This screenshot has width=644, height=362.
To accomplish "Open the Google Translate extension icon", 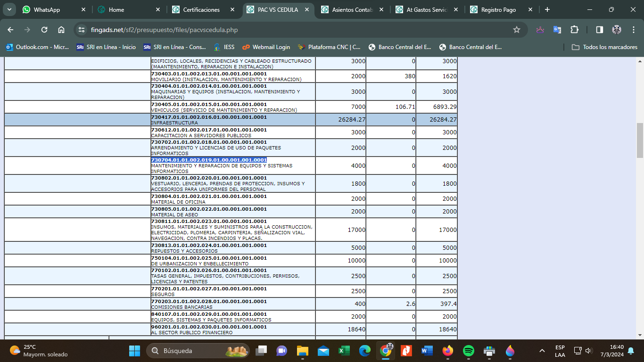I will [557, 30].
